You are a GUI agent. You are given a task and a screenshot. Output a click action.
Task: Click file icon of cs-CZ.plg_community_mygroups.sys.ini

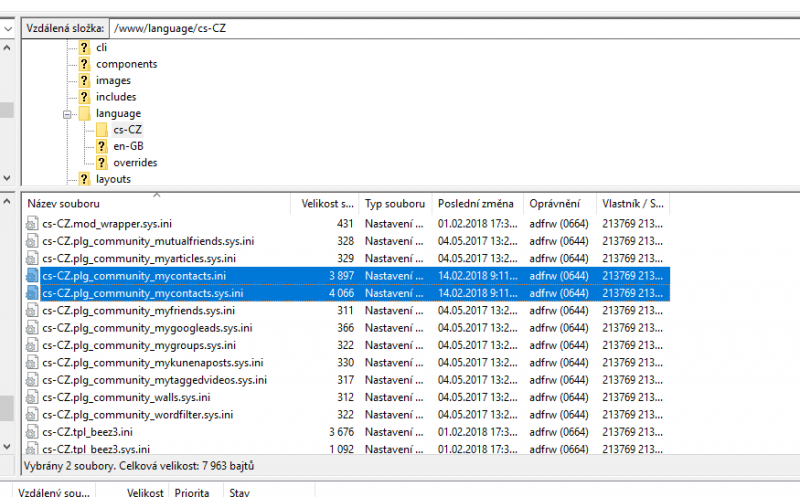tap(32, 345)
